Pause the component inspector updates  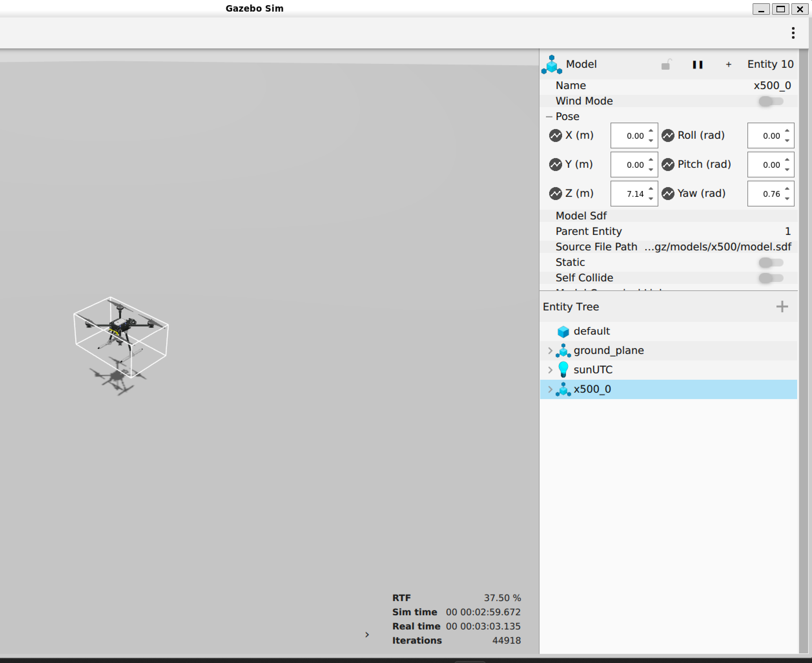(x=698, y=65)
